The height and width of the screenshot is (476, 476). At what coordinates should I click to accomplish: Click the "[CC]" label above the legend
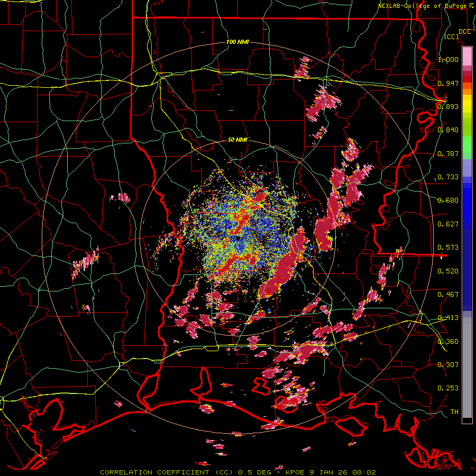[452, 36]
